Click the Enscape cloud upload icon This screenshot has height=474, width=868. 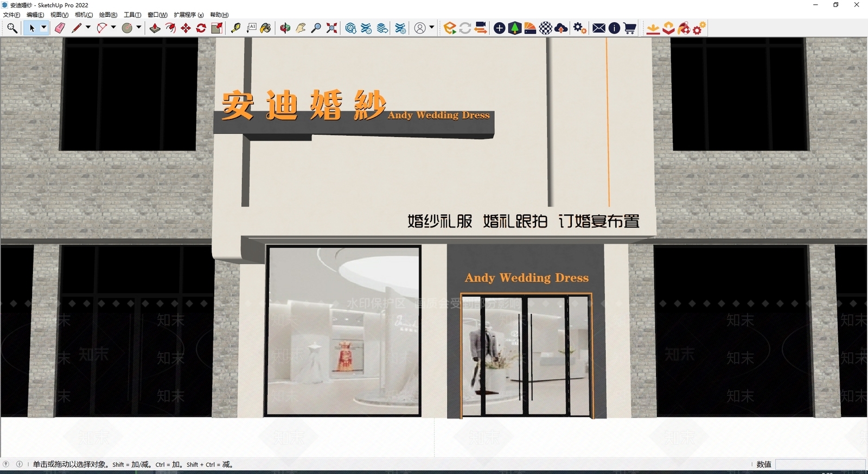point(561,28)
